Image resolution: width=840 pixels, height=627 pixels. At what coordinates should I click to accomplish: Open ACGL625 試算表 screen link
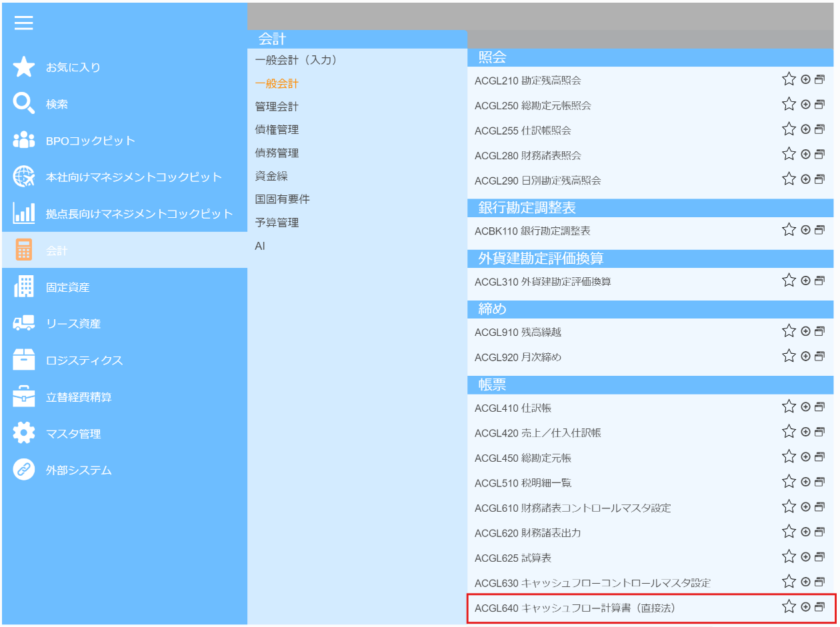pyautogui.click(x=513, y=558)
